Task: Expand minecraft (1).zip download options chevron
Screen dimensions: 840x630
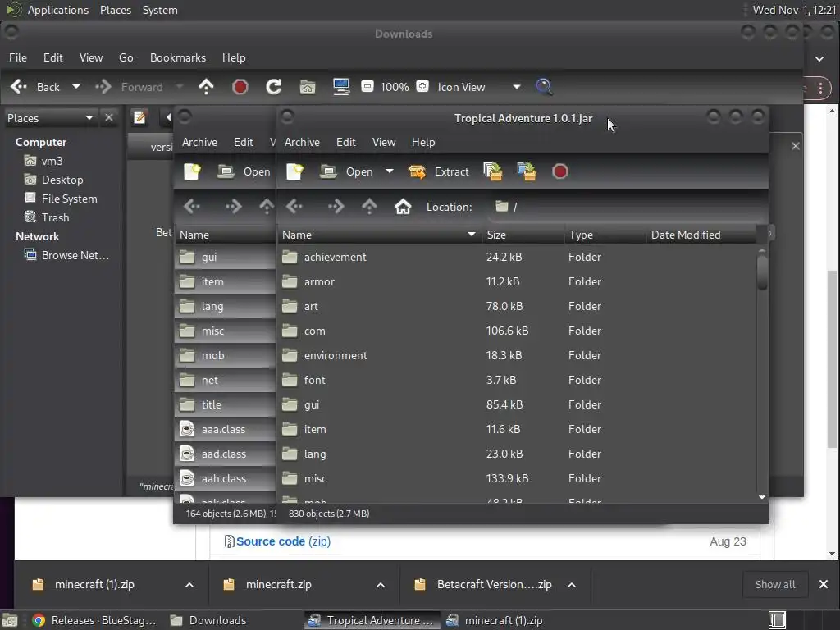Action: point(189,585)
